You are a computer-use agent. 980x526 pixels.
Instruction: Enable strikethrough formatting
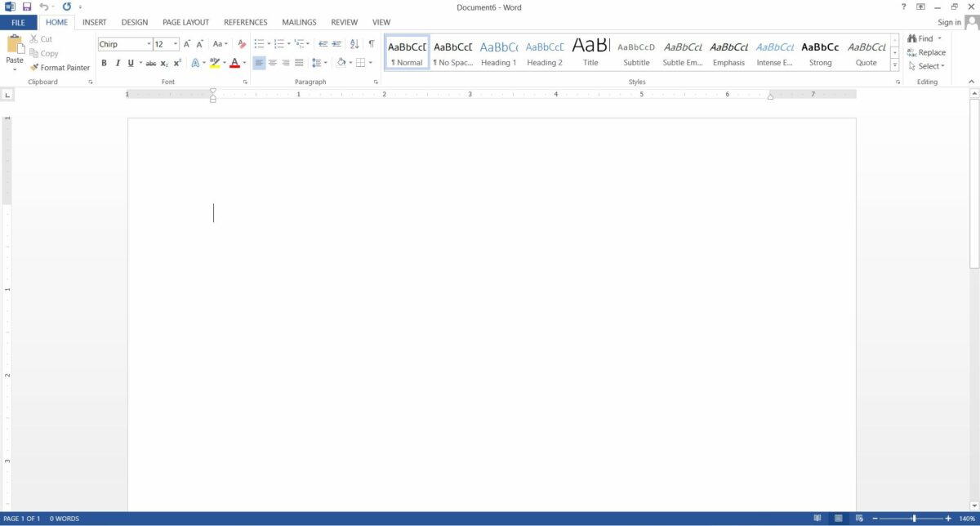click(151, 62)
